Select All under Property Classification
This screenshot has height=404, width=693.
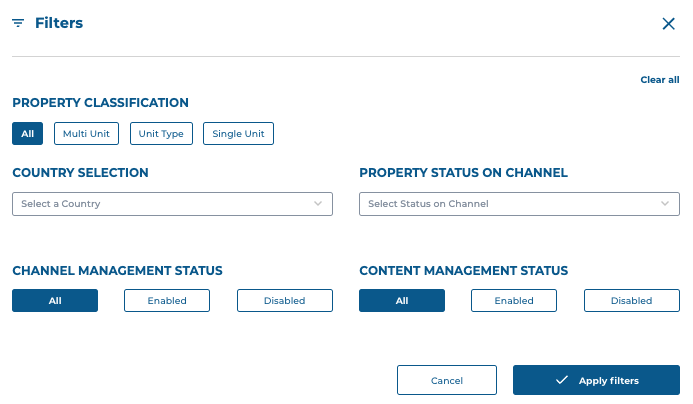27,133
